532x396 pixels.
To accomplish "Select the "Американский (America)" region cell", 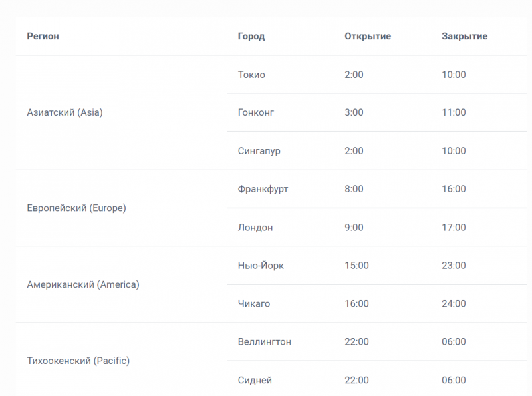I will 82,284.
